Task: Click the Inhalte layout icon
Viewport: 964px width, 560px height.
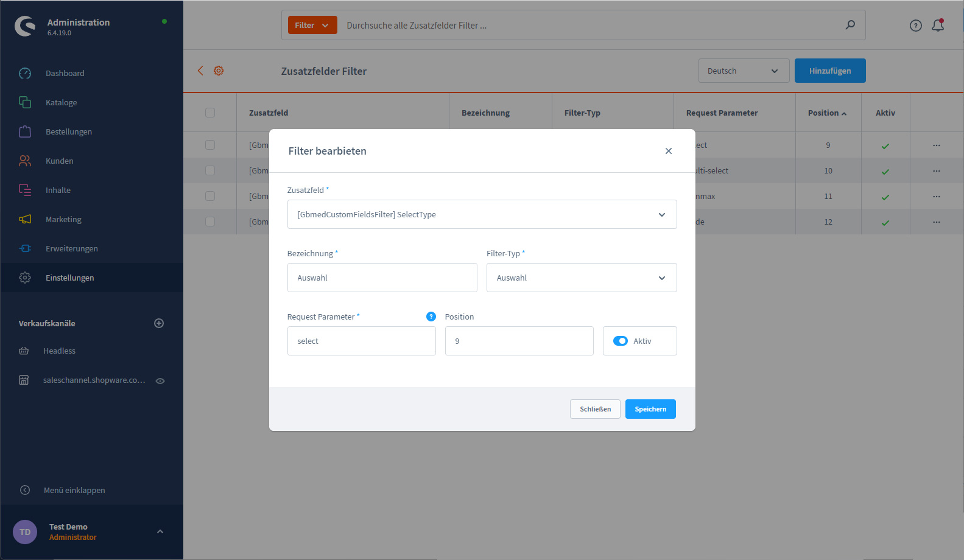Action: point(25,190)
